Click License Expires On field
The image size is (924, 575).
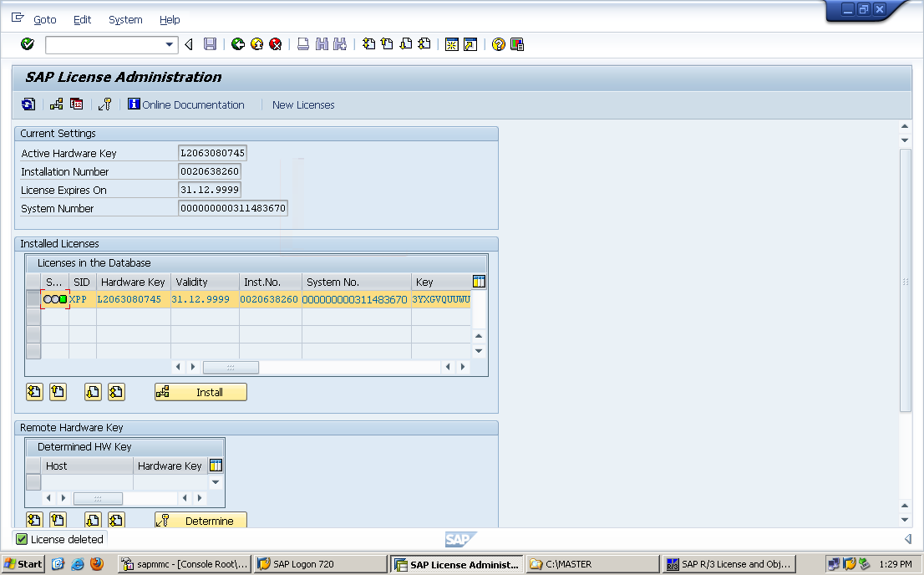[x=209, y=190]
